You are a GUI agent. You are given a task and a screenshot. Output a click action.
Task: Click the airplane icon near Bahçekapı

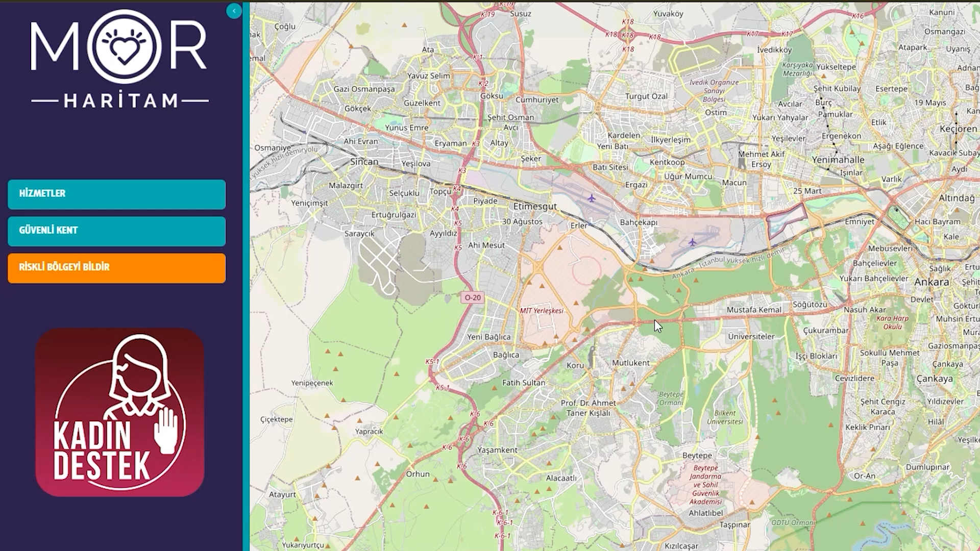click(x=692, y=242)
